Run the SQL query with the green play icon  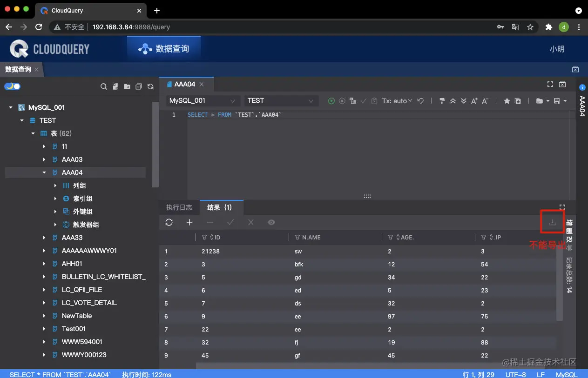[x=331, y=101]
